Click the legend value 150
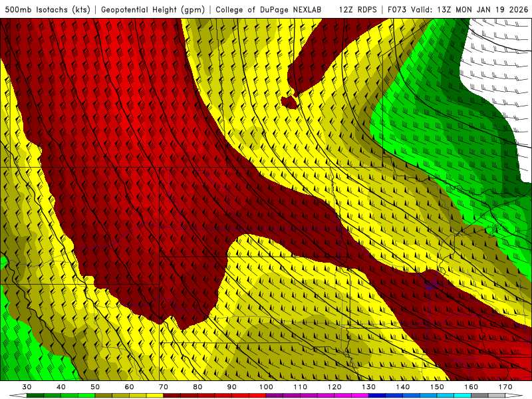Screen dimensions: 532x399 (437, 387)
